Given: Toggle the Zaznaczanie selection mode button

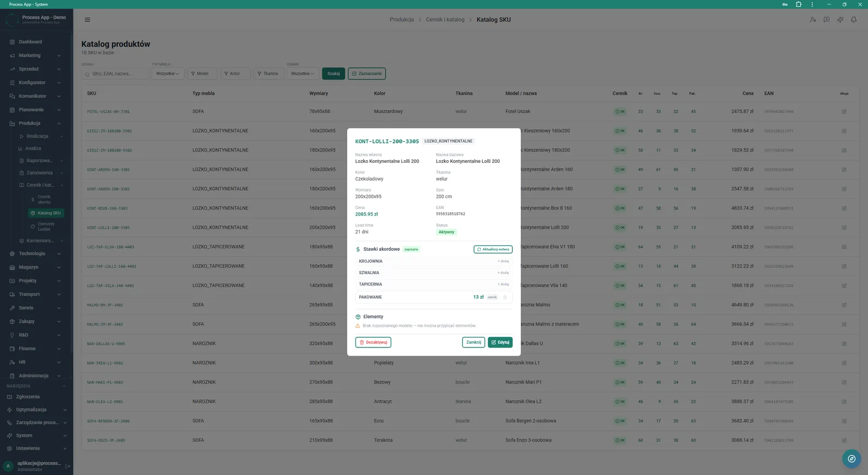Looking at the screenshot, I should tap(367, 74).
